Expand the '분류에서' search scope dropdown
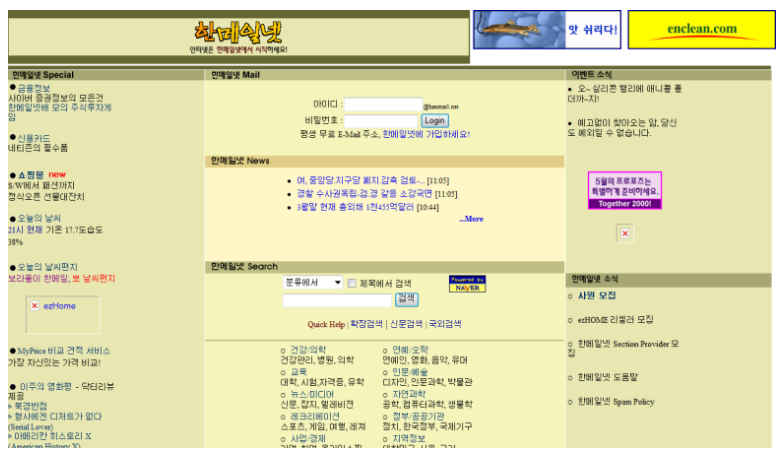Screen dimensions: 784x455 (x=312, y=282)
